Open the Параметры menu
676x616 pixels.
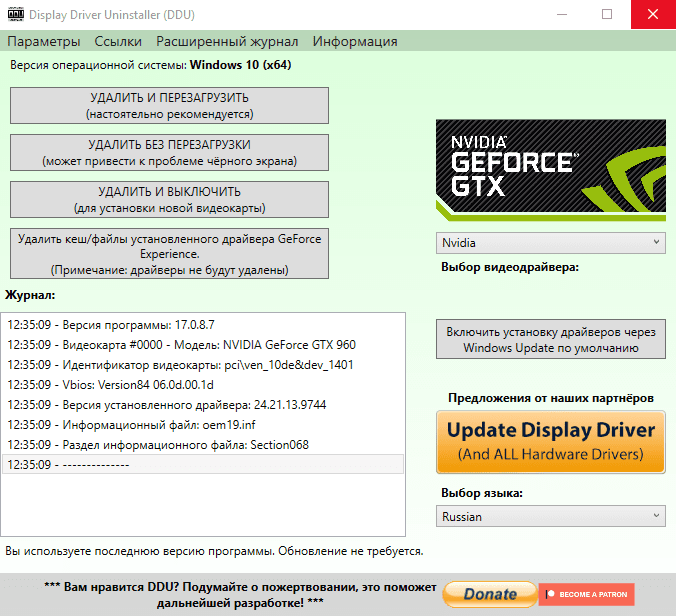click(44, 41)
